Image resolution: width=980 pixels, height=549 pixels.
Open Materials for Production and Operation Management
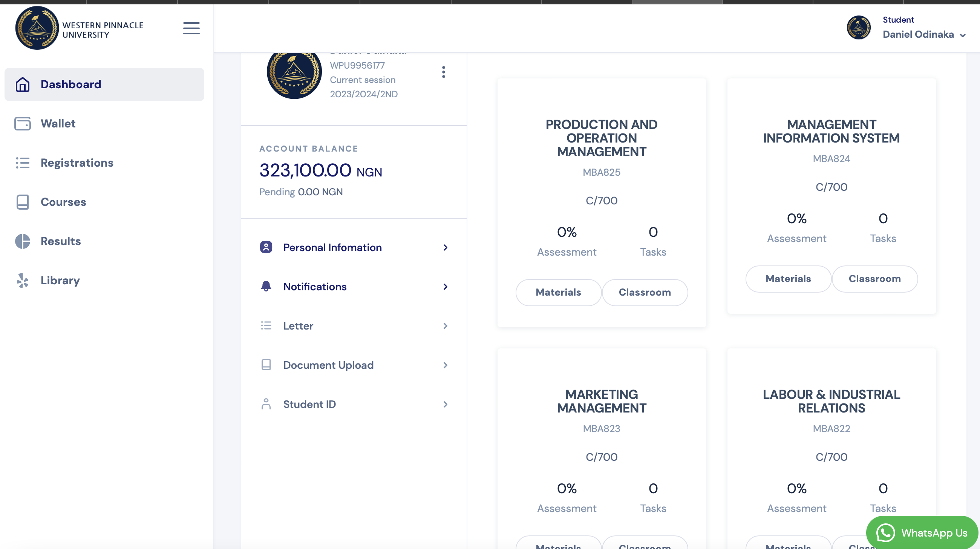click(x=558, y=292)
